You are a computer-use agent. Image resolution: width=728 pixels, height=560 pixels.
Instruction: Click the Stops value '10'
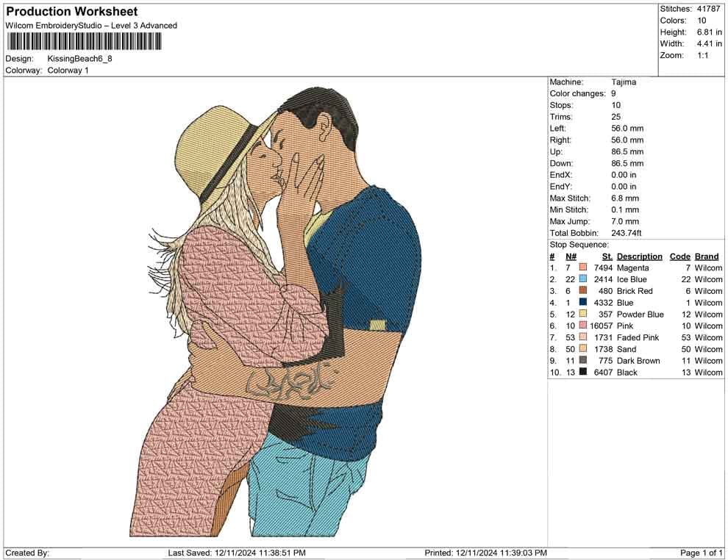615,105
